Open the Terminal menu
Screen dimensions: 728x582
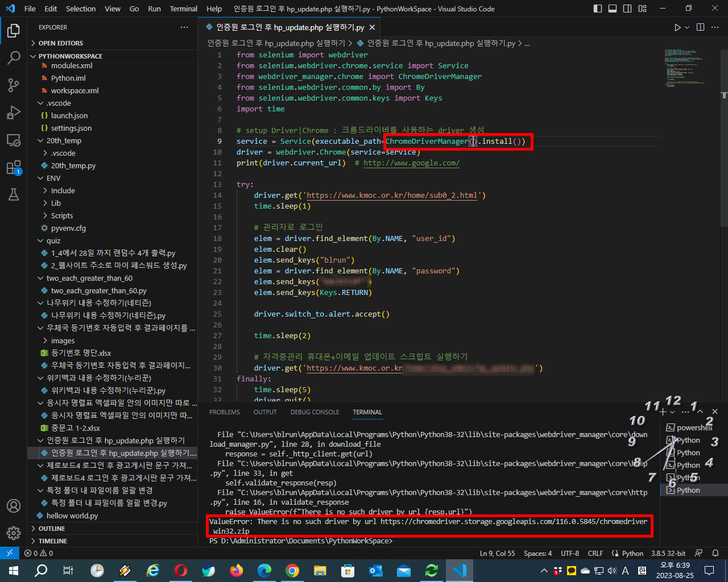coord(184,9)
